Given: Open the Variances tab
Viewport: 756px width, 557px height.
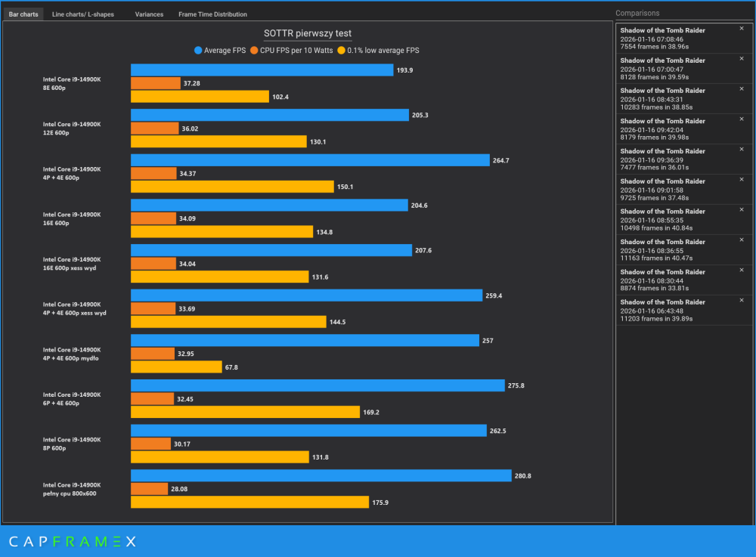Looking at the screenshot, I should click(x=149, y=14).
